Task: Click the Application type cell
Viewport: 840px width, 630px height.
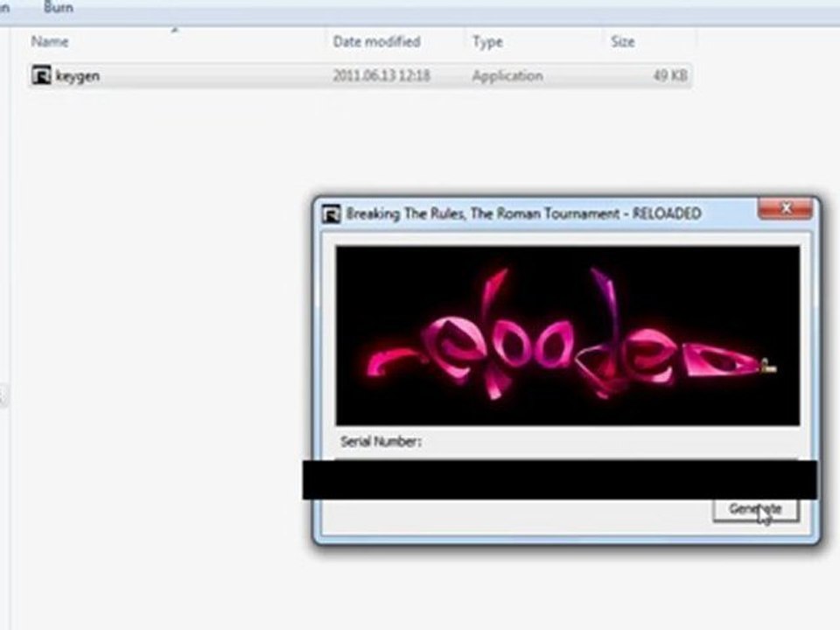Action: click(507, 76)
